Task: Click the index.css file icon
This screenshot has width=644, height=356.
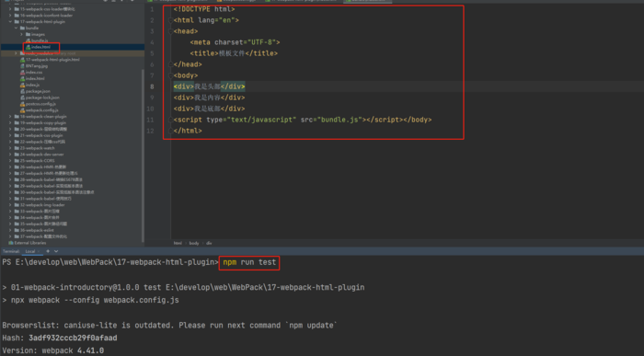Action: coord(22,73)
